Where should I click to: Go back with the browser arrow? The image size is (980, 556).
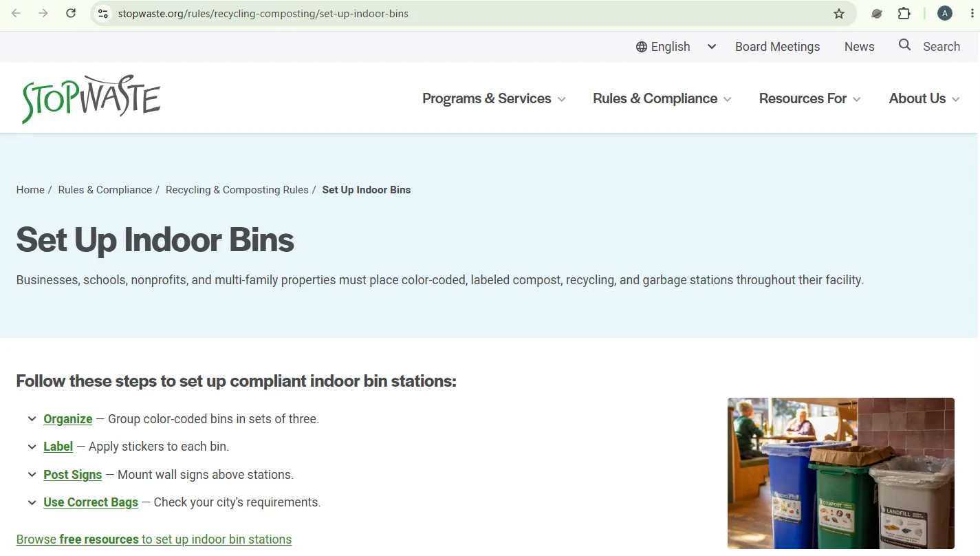point(17,13)
